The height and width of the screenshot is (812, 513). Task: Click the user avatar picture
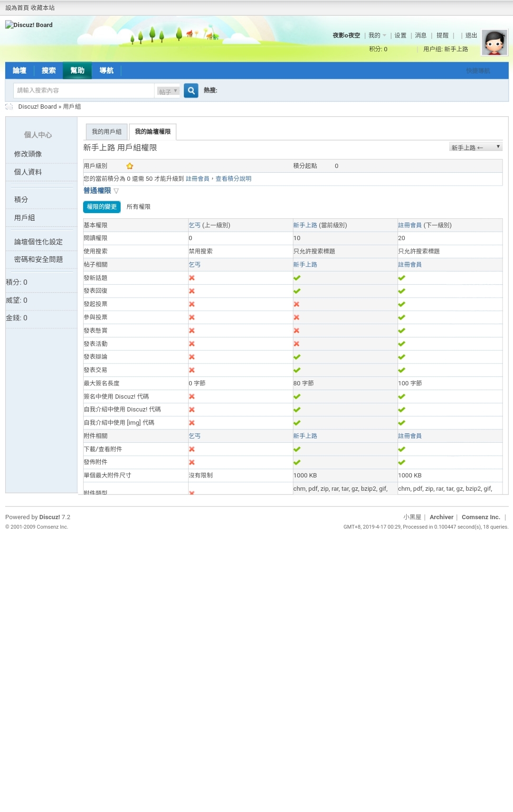click(494, 43)
